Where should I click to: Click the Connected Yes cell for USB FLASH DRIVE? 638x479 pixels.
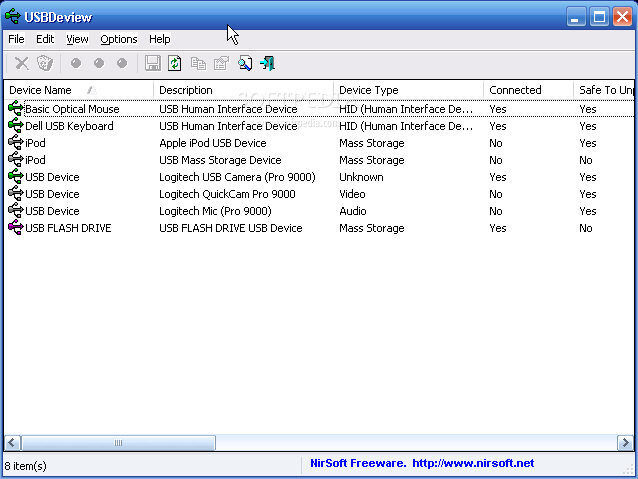[x=498, y=228]
